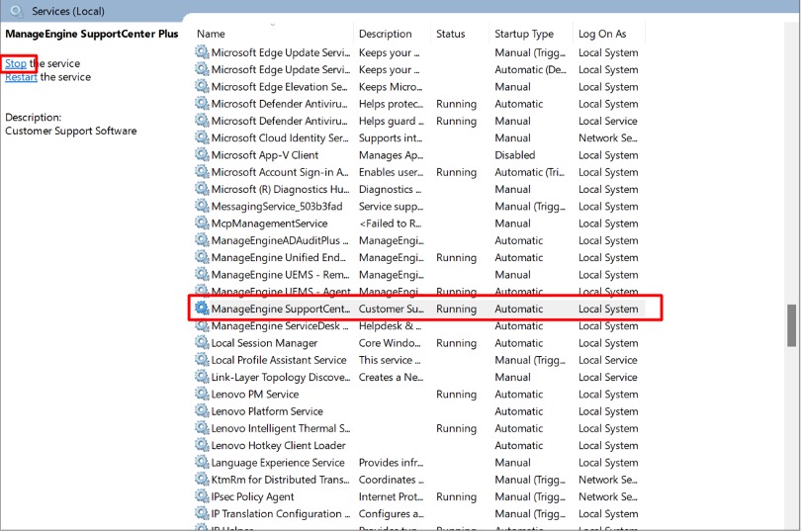Click gear icon of Local Profile Assistant Service
Screen dimensions: 801x532
point(202,360)
